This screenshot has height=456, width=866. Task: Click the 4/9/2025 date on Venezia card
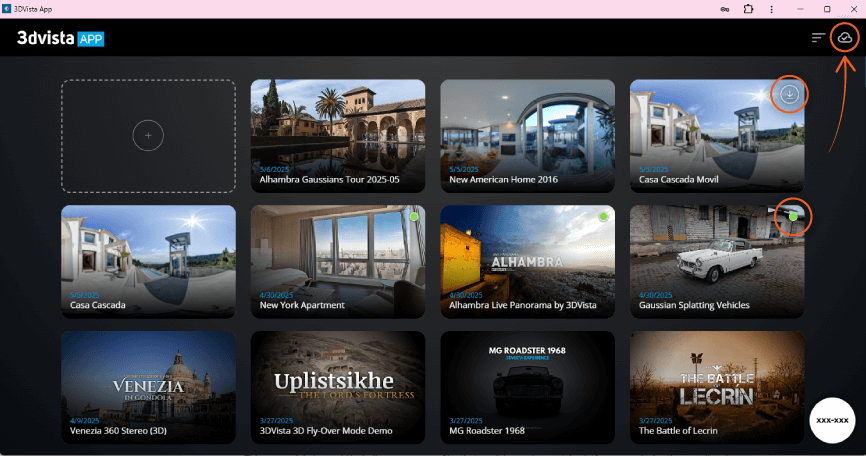tap(85, 421)
